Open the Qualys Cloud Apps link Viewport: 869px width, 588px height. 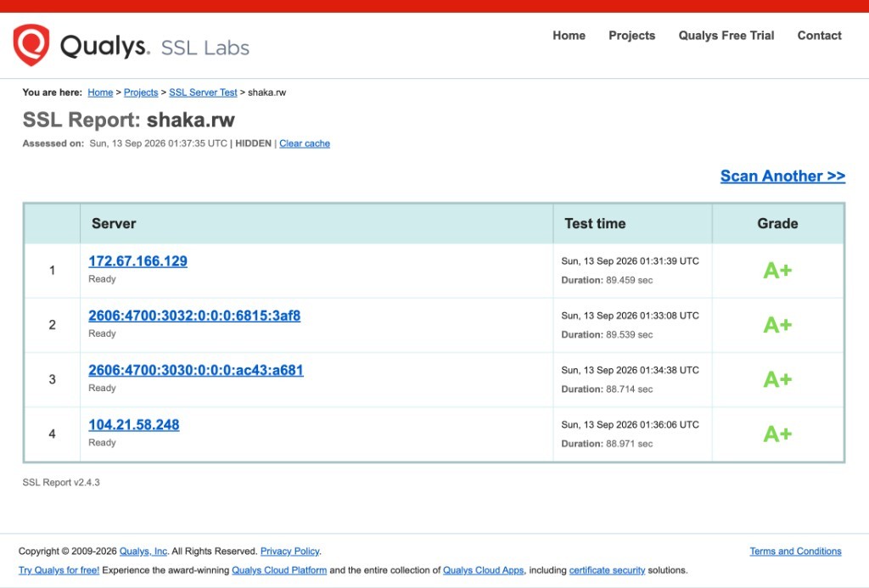483,570
